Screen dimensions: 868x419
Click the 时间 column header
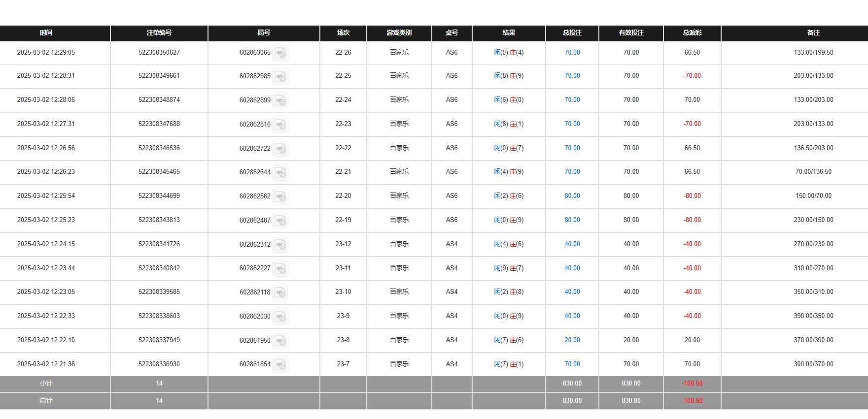coord(46,33)
